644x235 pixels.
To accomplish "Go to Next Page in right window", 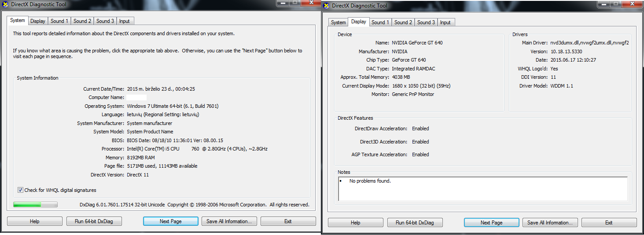I will click(492, 223).
